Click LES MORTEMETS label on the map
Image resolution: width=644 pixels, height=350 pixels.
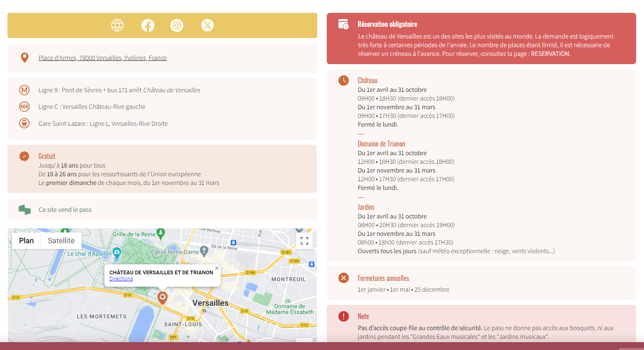(102, 316)
